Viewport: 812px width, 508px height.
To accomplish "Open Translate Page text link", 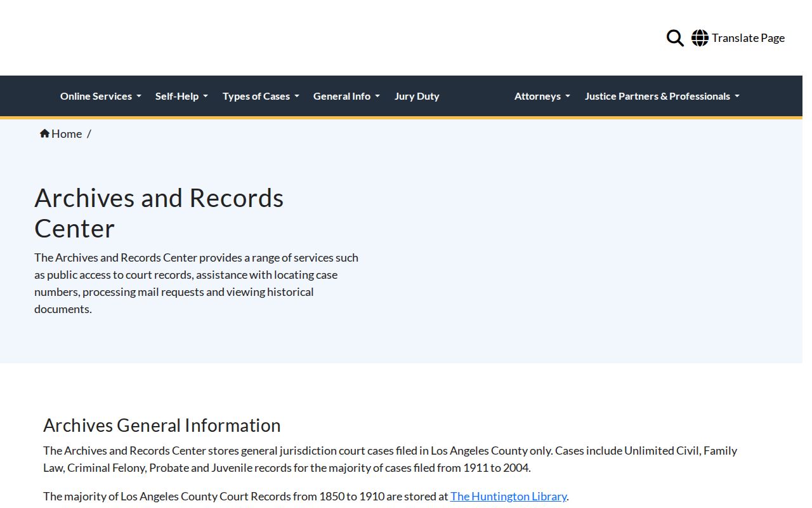I will [748, 38].
